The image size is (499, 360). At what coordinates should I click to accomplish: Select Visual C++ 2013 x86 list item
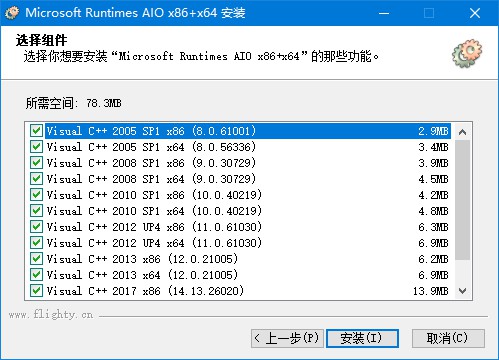point(248,259)
